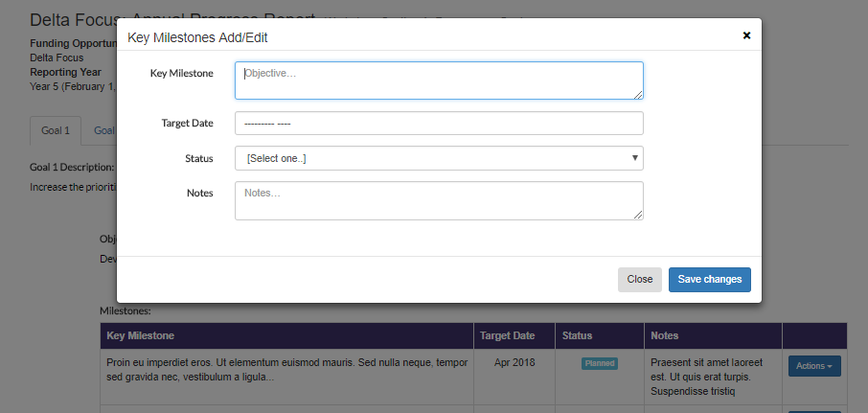Select the partially hidden Goal 2 tab
Screen dimensions: 868x413
pos(103,130)
